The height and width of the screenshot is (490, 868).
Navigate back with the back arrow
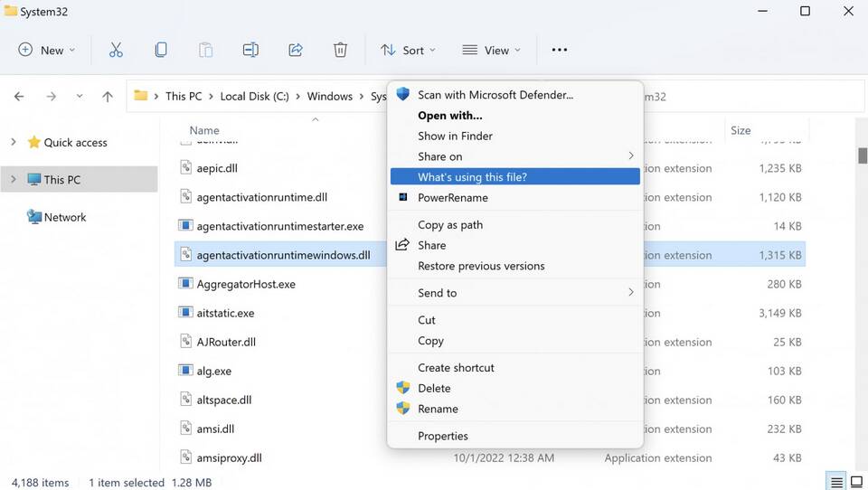(x=19, y=97)
